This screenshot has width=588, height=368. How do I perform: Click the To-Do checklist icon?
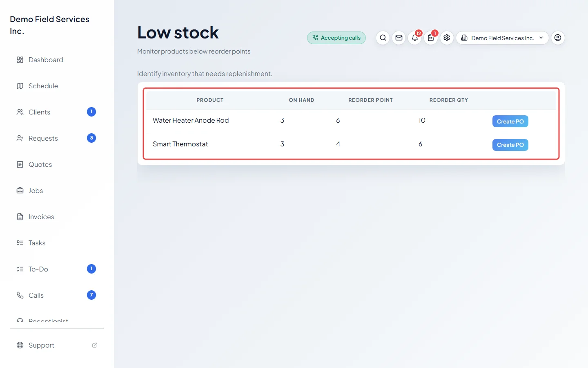pyautogui.click(x=20, y=269)
